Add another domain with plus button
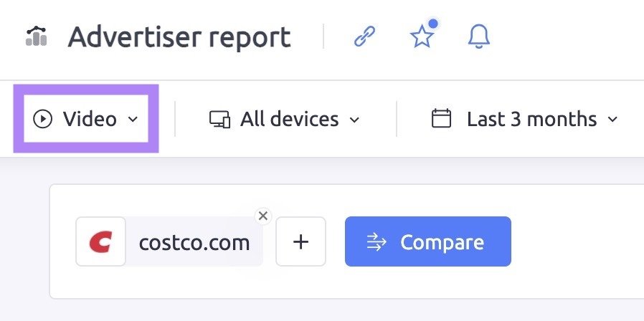 (x=300, y=241)
